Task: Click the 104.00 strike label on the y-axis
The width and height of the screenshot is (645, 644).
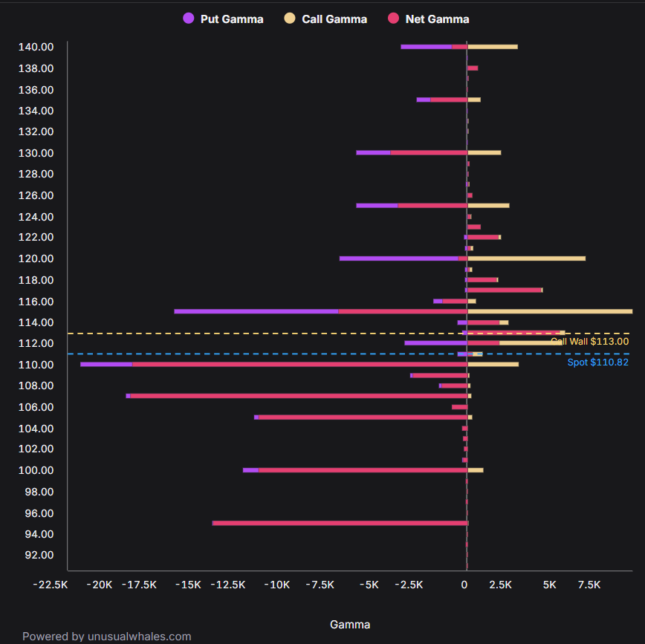Action: pos(36,429)
